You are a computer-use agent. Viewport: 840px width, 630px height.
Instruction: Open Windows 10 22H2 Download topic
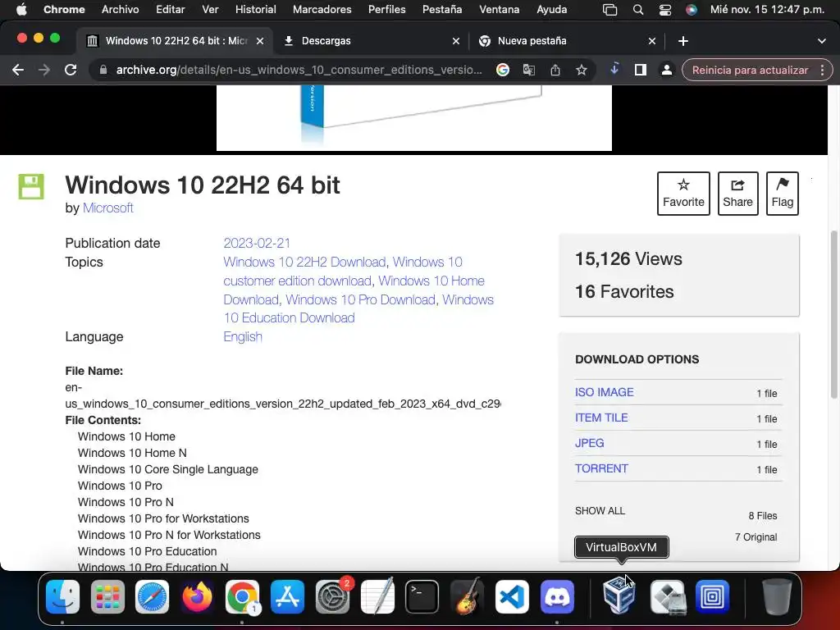pos(304,262)
